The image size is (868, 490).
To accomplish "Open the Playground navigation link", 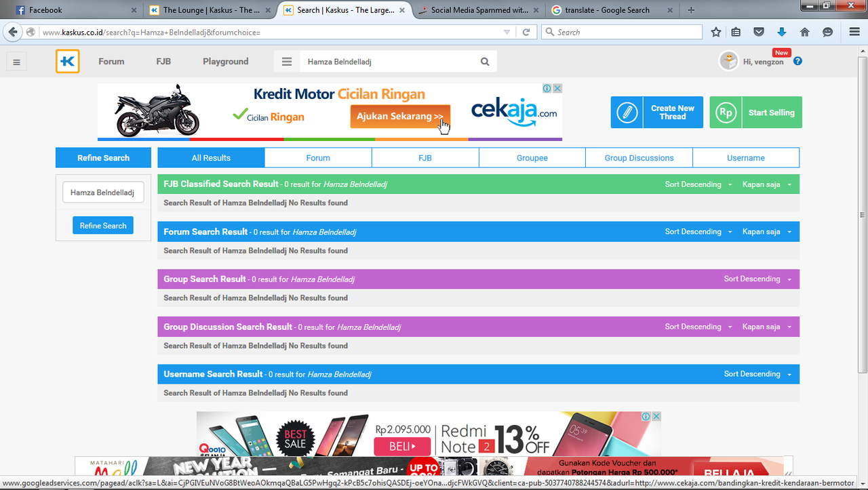I will pos(226,62).
